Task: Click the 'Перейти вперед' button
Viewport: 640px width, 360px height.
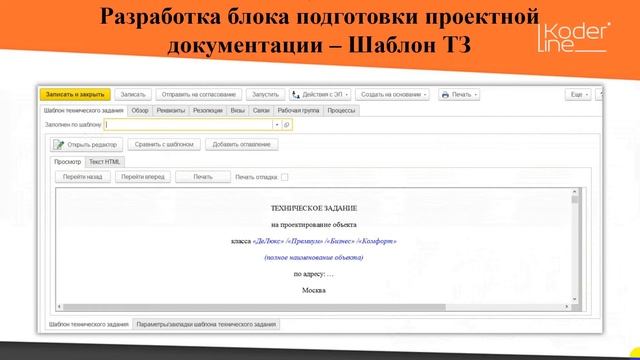Action: pyautogui.click(x=143, y=177)
